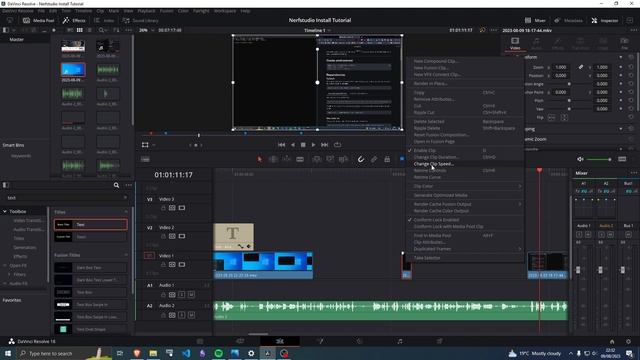This screenshot has width=640, height=360.
Task: Choose Ripple Delete in context menu
Action: (427, 128)
